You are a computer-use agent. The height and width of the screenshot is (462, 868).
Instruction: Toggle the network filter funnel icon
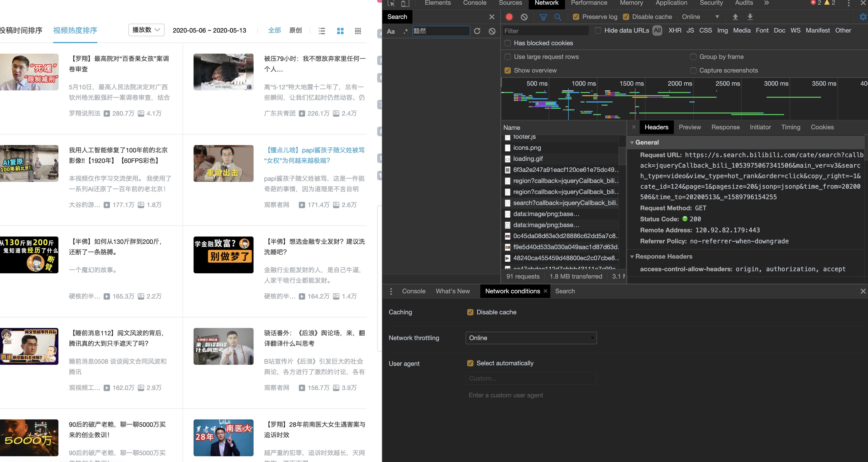[x=543, y=17]
